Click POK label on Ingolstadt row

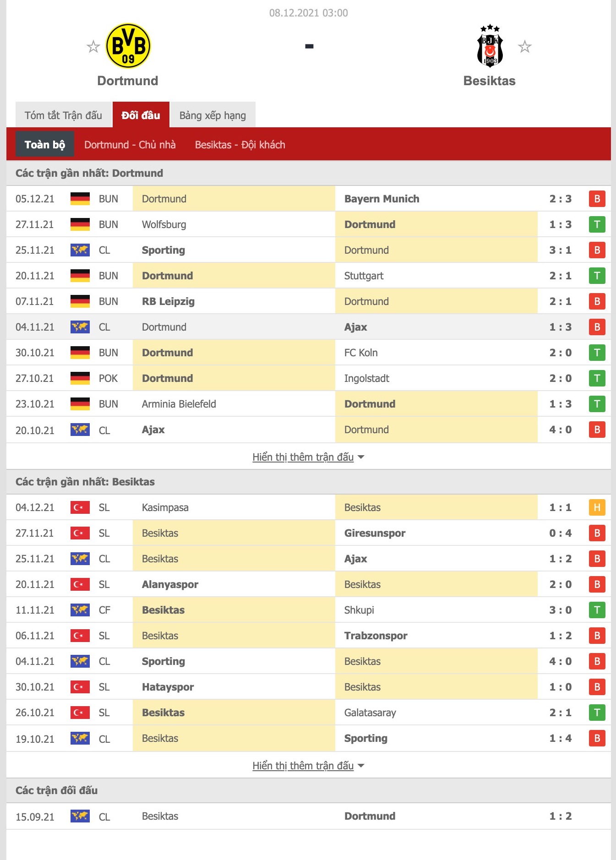108,378
